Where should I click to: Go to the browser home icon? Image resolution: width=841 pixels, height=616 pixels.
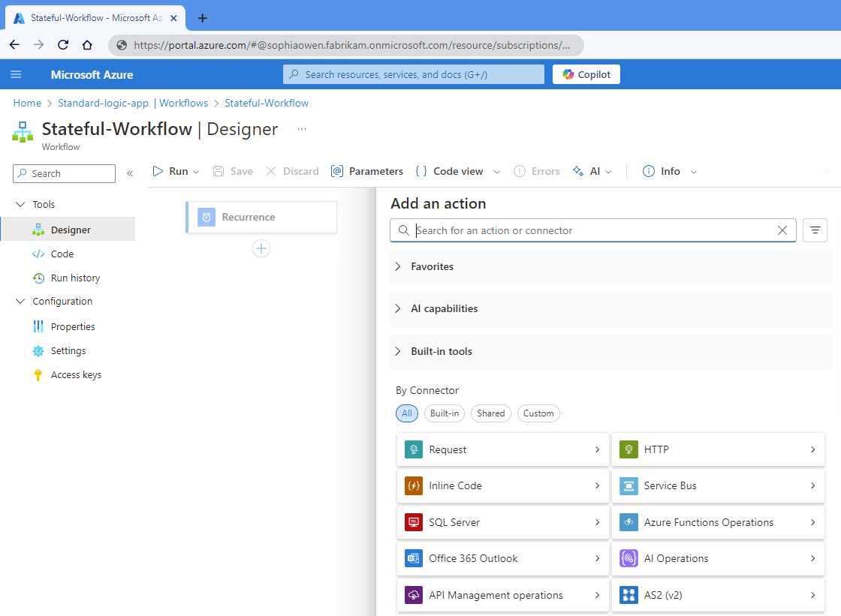click(87, 45)
